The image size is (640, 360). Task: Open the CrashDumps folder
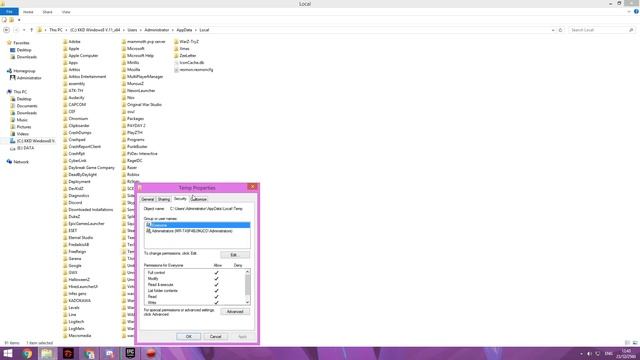click(x=77, y=133)
